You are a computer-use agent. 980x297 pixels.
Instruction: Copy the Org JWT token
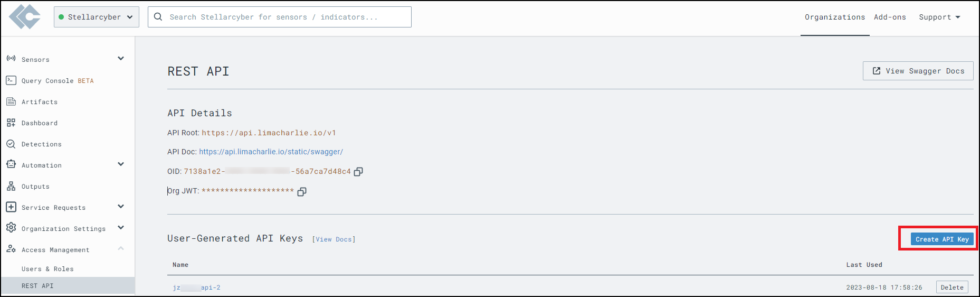click(x=302, y=192)
